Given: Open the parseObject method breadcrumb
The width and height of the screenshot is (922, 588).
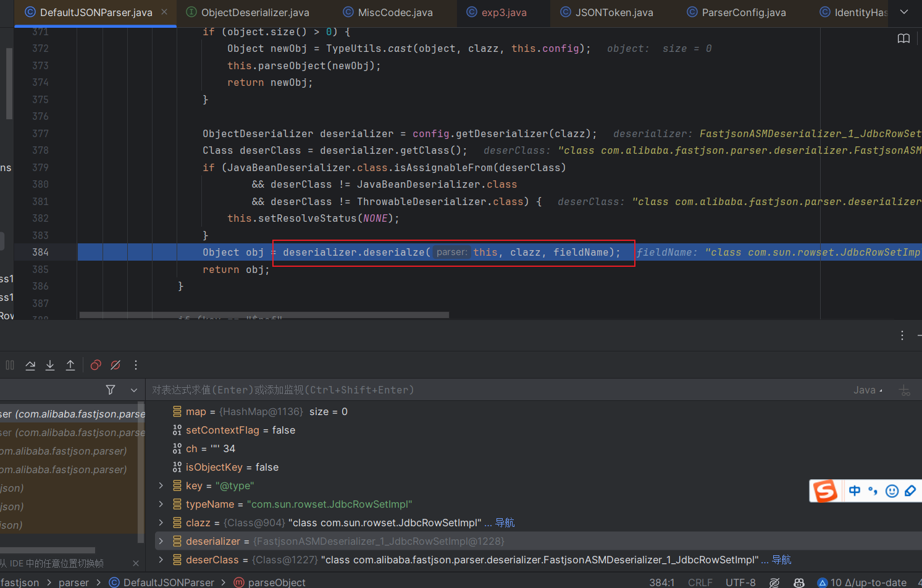Looking at the screenshot, I should [270, 582].
